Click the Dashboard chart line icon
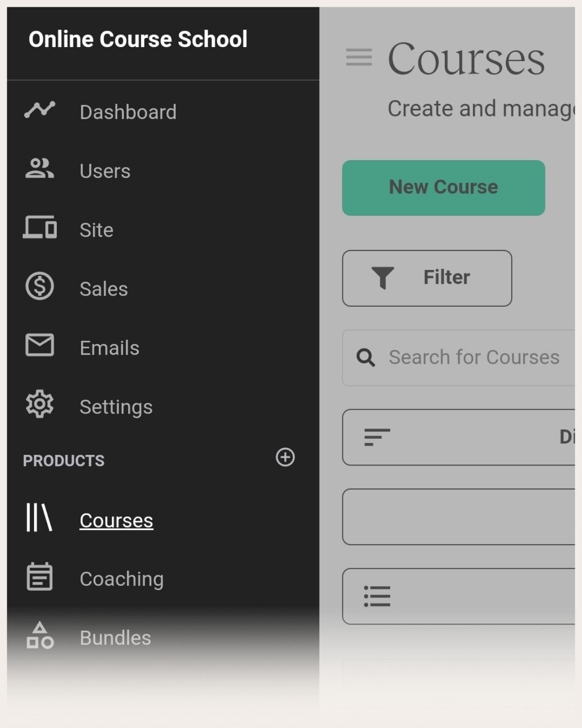 (x=39, y=110)
